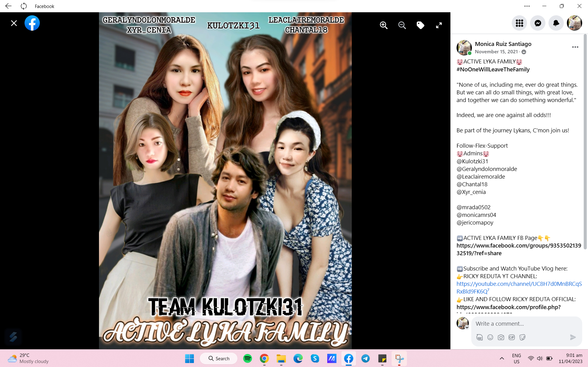Open Messenger chats
Image resolution: width=588 pixels, height=367 pixels.
point(538,23)
